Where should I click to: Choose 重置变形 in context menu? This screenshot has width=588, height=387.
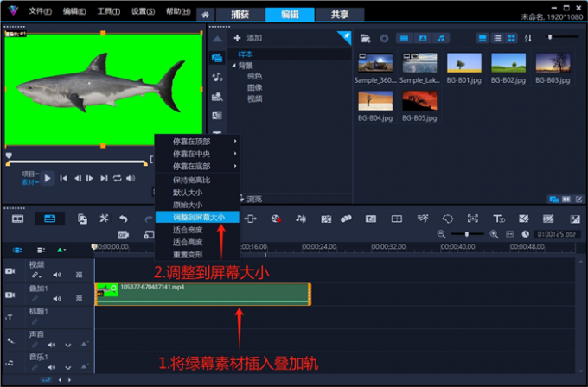pos(197,255)
